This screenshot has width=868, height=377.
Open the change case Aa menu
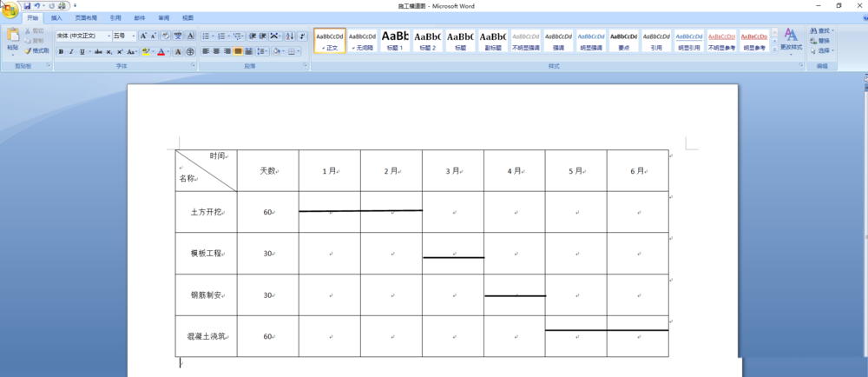pyautogui.click(x=132, y=52)
